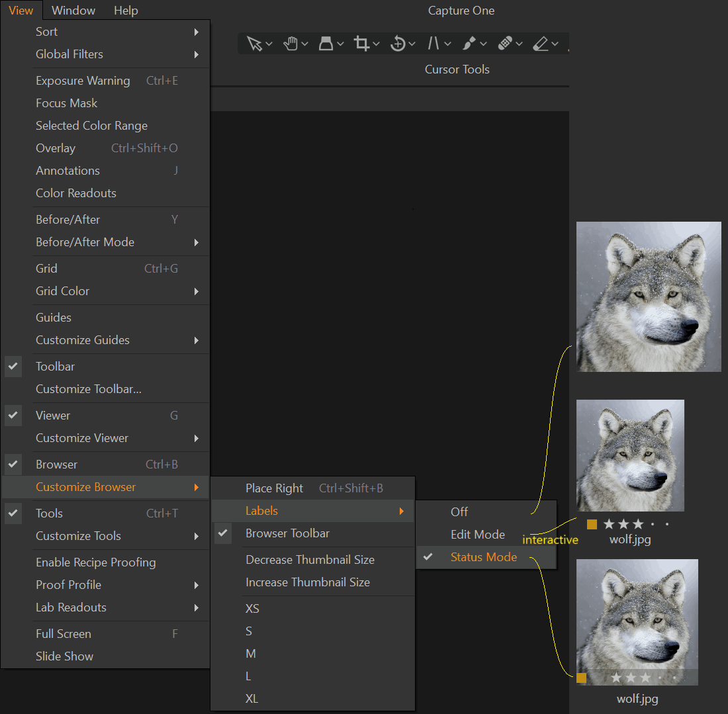Start the Slide Show
The height and width of the screenshot is (714, 728).
tap(64, 656)
